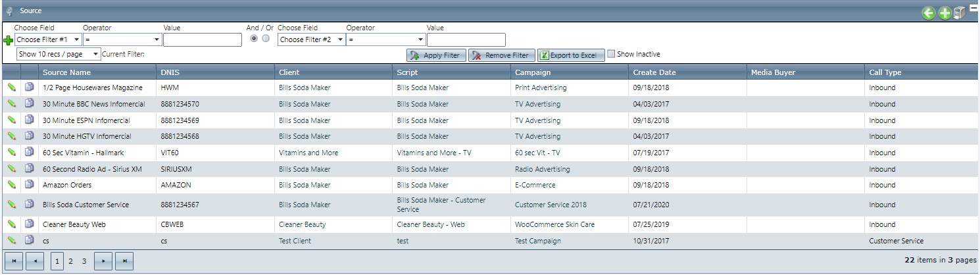980x275 pixels.
Task: Go to page 2 of results
Action: 71,261
